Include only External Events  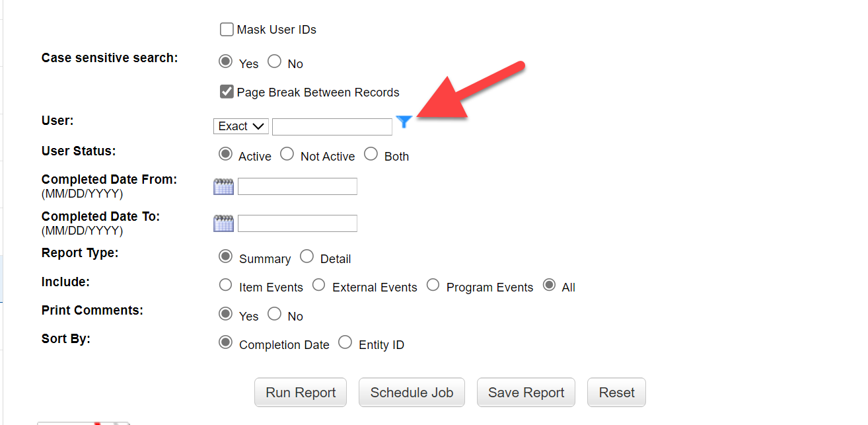(319, 285)
